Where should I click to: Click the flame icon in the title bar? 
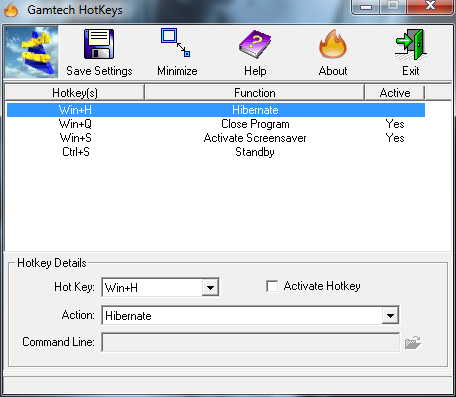pyautogui.click(x=11, y=10)
